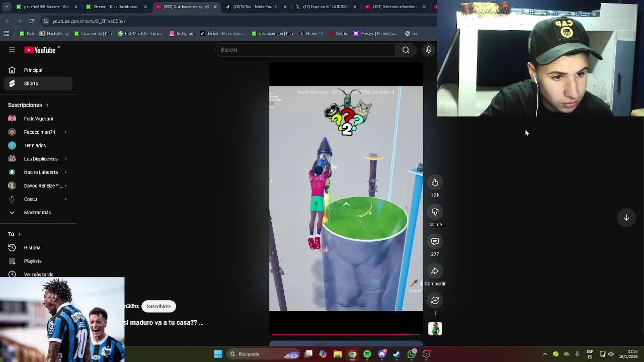Open Historial in the sidebar
The width and height of the screenshot is (644, 362).
(38, 248)
